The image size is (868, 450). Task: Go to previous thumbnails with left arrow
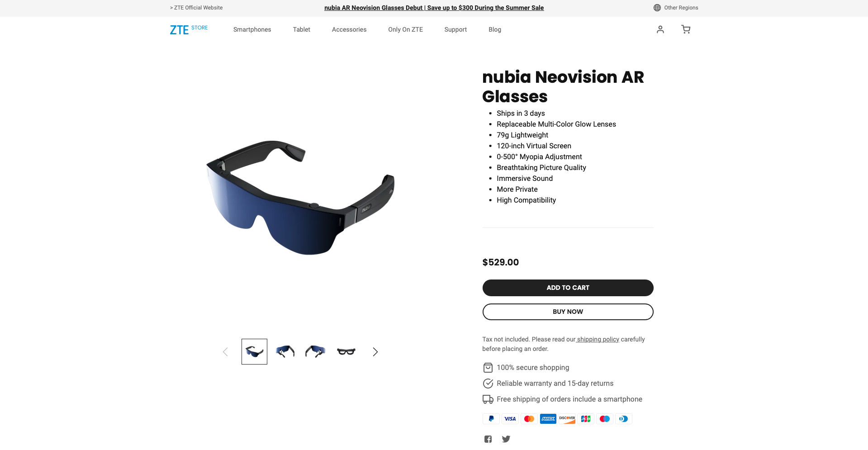pyautogui.click(x=225, y=352)
